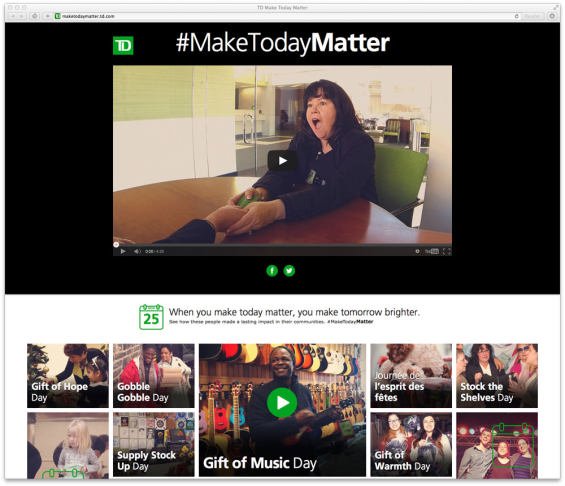This screenshot has width=565, height=486.
Task: Open the Gift of Warmth Day tile
Action: point(411,445)
